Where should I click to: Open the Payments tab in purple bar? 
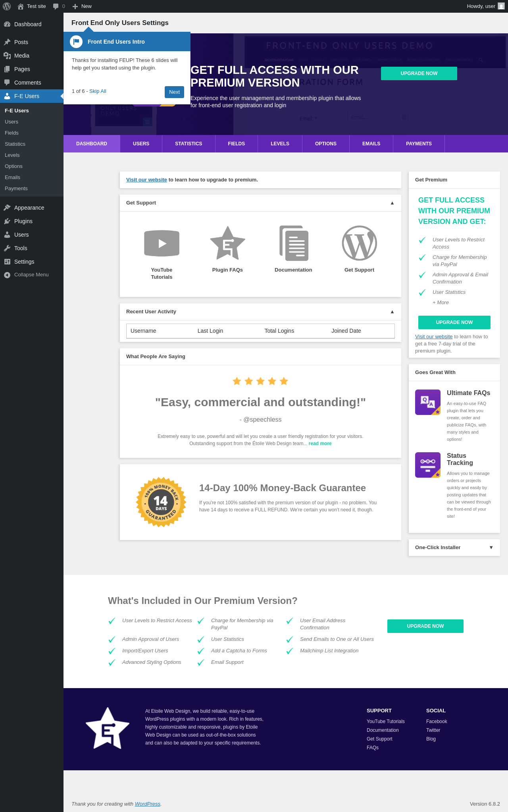419,144
